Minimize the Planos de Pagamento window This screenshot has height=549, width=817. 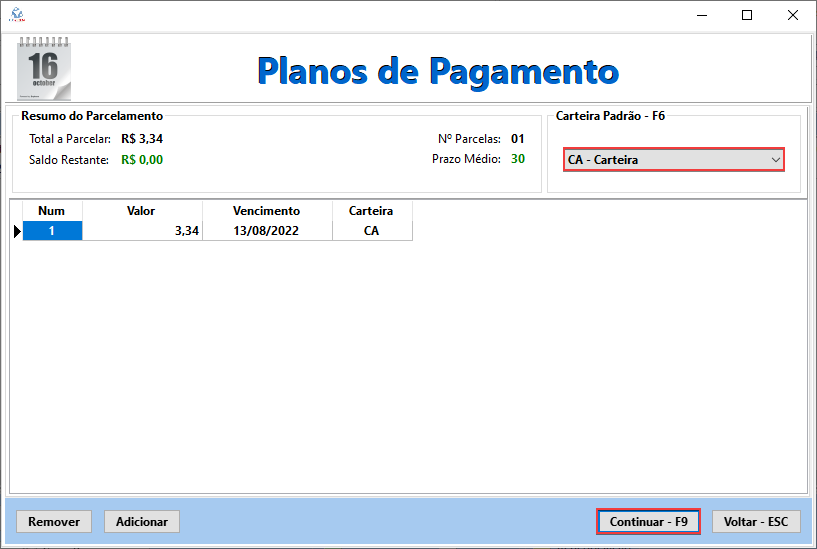[702, 15]
